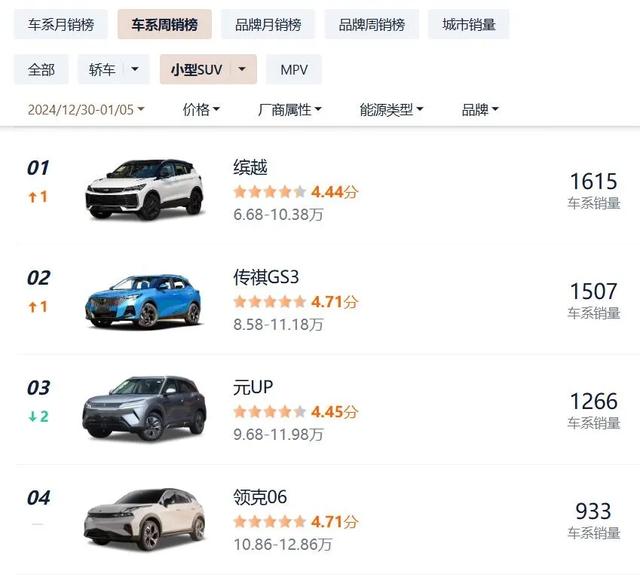The image size is (640, 580).
Task: Open the gray 元UP car image
Action: pyautogui.click(x=144, y=409)
